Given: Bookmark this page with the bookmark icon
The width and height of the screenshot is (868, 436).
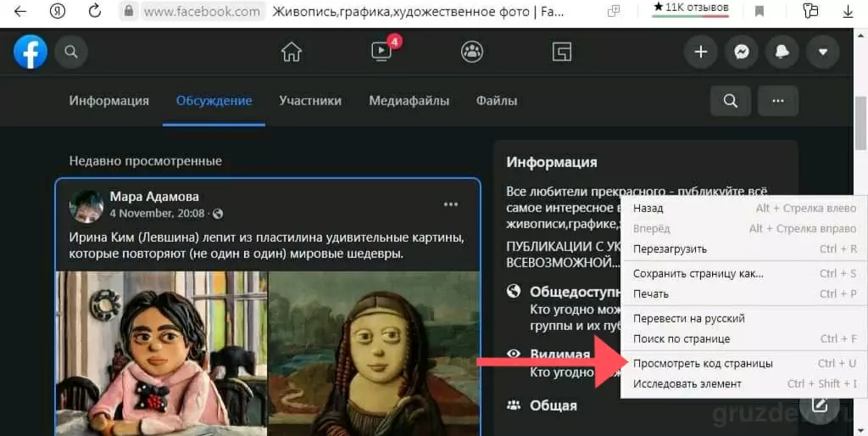Looking at the screenshot, I should click(x=759, y=11).
